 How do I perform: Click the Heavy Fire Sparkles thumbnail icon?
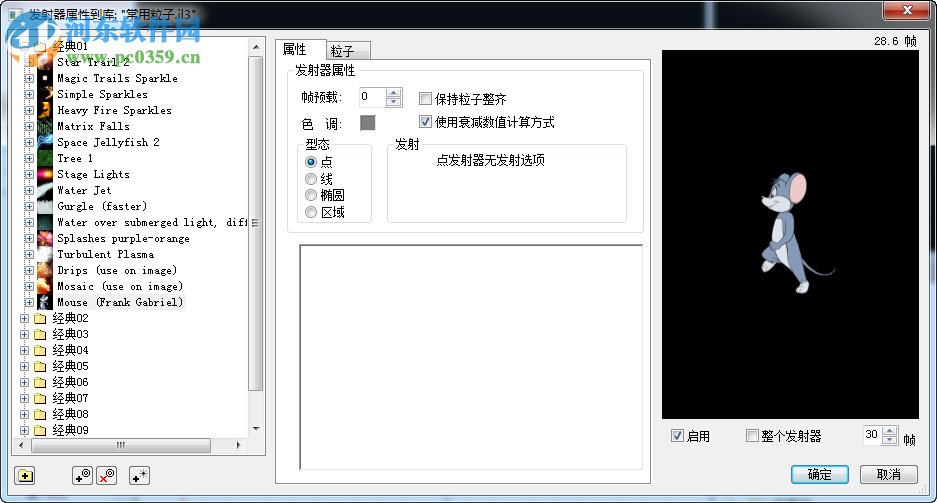click(45, 111)
